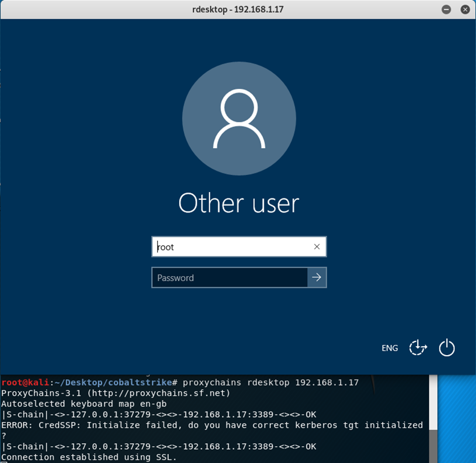
Task: Click the username field containing root
Action: [x=239, y=246]
